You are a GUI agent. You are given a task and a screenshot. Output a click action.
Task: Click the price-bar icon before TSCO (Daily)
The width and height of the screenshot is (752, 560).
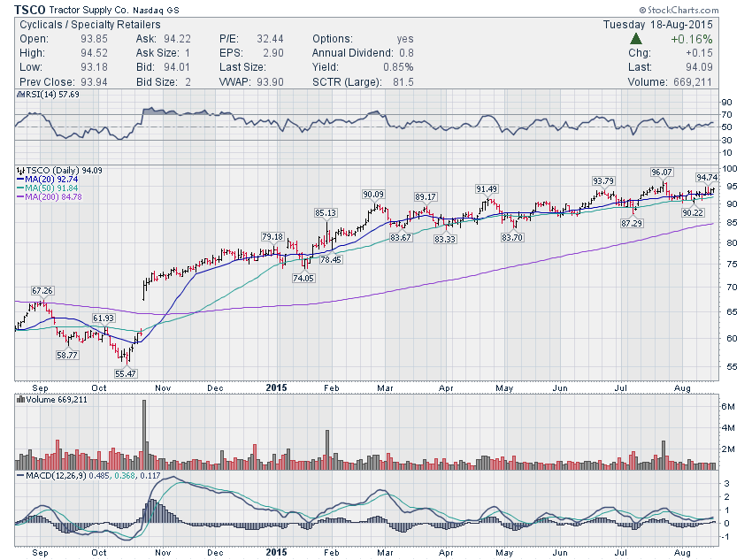pyautogui.click(x=20, y=171)
